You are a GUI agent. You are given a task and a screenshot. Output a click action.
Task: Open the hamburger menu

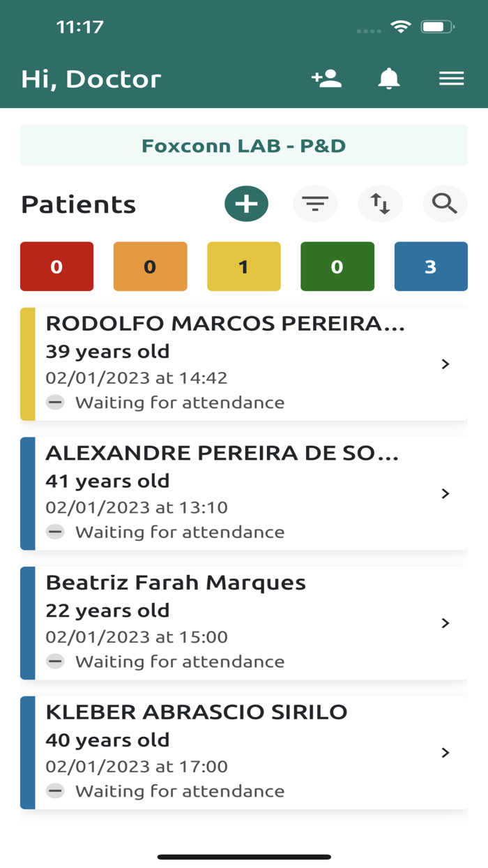(451, 78)
